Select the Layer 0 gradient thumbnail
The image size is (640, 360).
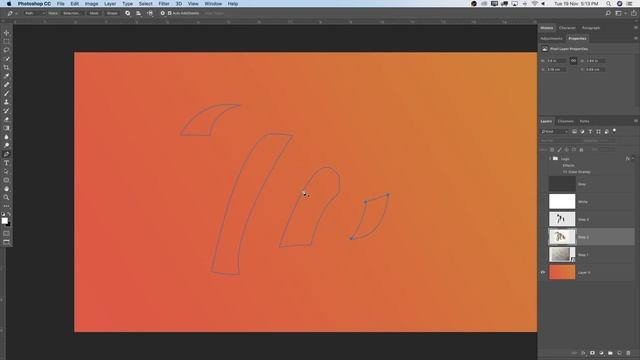click(x=562, y=272)
